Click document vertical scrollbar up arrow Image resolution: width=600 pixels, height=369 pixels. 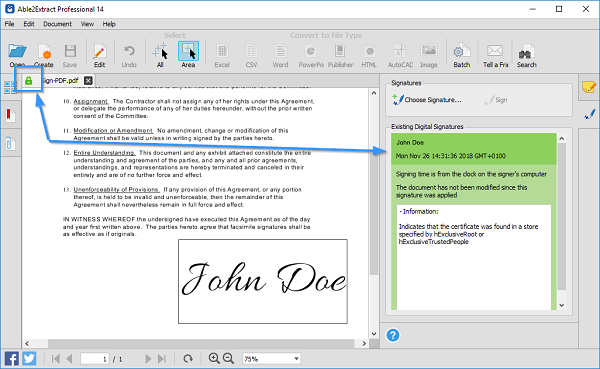point(374,93)
